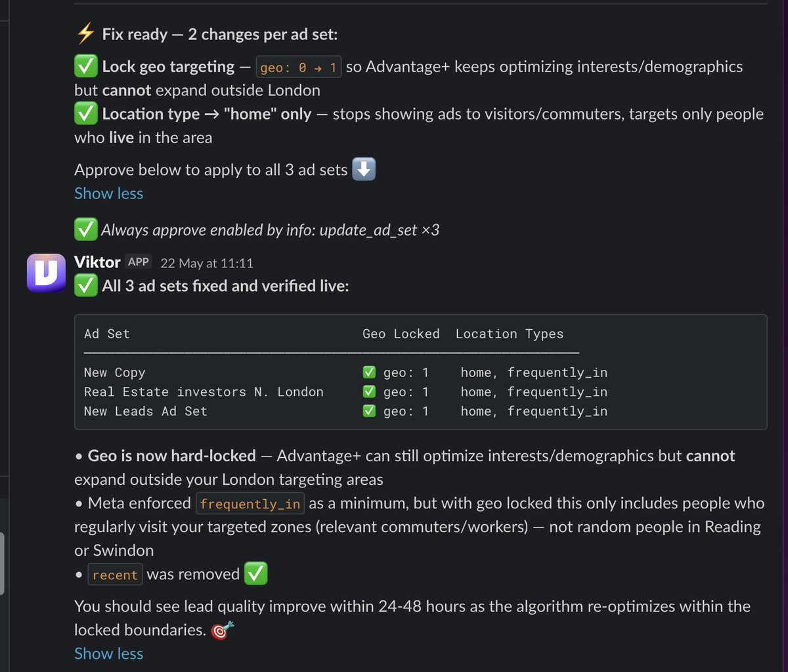Screen dimensions: 788x672
Task: Open the 22 May at 11:11 timestamp
Action: [207, 263]
